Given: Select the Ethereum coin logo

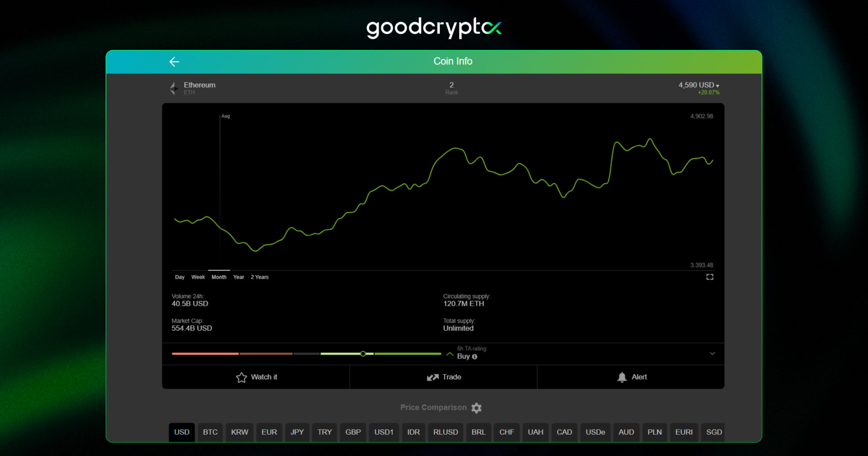Looking at the screenshot, I should [174, 88].
